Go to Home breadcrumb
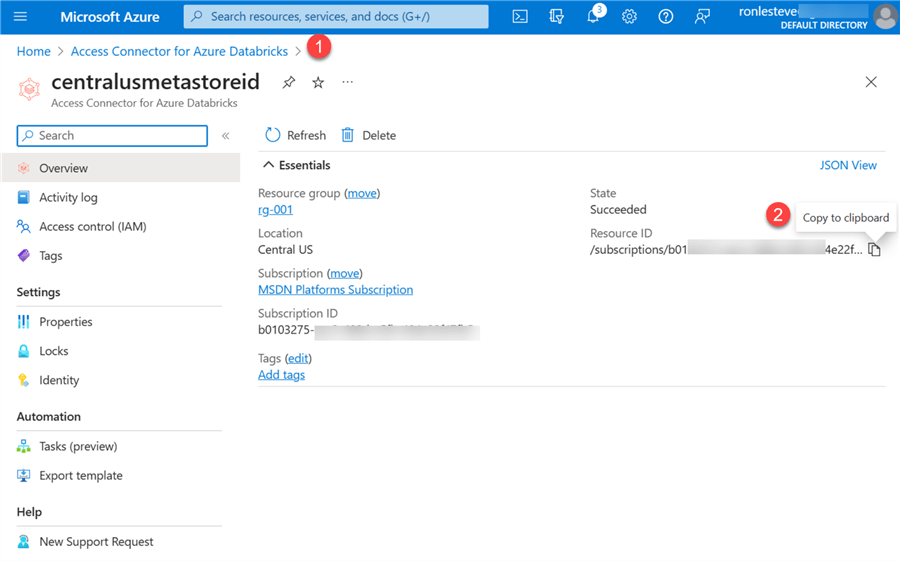 (33, 51)
